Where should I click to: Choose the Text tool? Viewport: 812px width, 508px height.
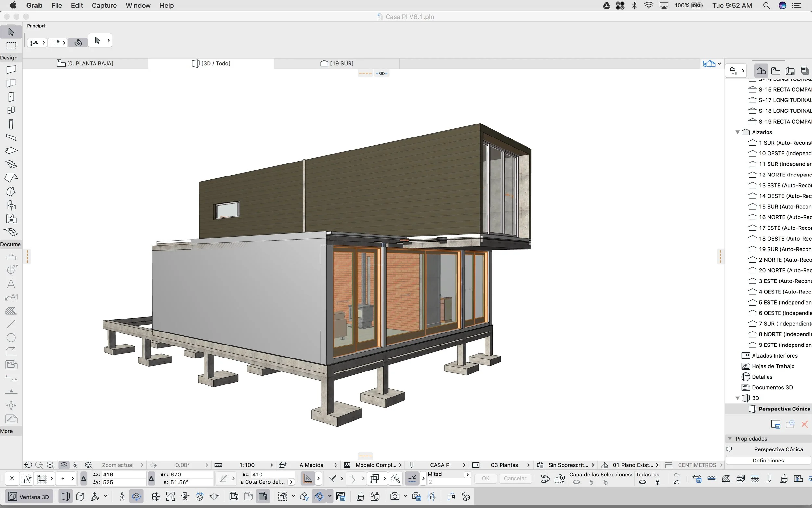click(x=11, y=284)
